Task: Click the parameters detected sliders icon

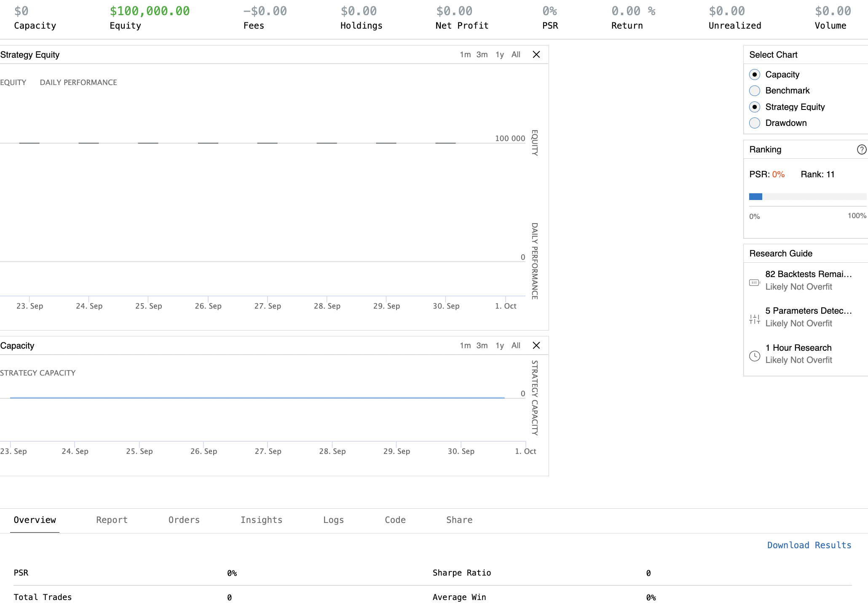Action: (x=754, y=319)
